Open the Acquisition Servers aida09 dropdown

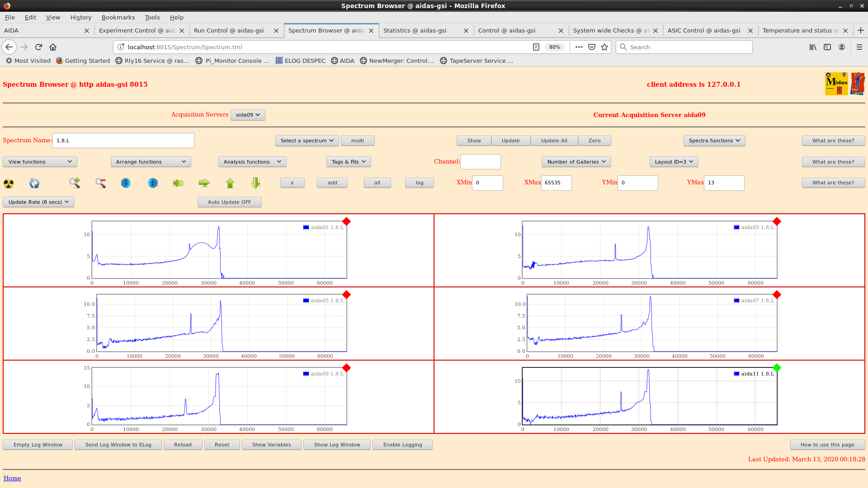(248, 115)
